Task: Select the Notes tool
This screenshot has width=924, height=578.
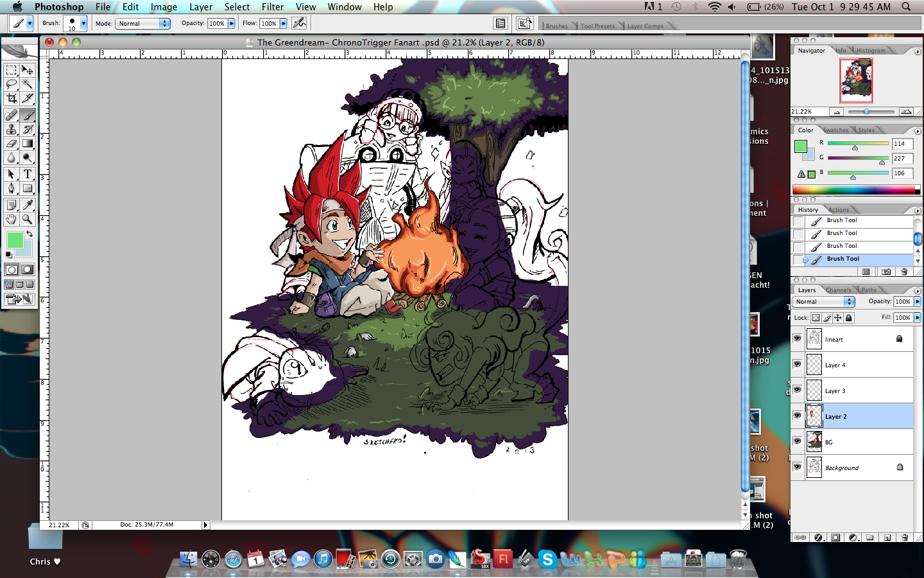Action: (x=12, y=205)
